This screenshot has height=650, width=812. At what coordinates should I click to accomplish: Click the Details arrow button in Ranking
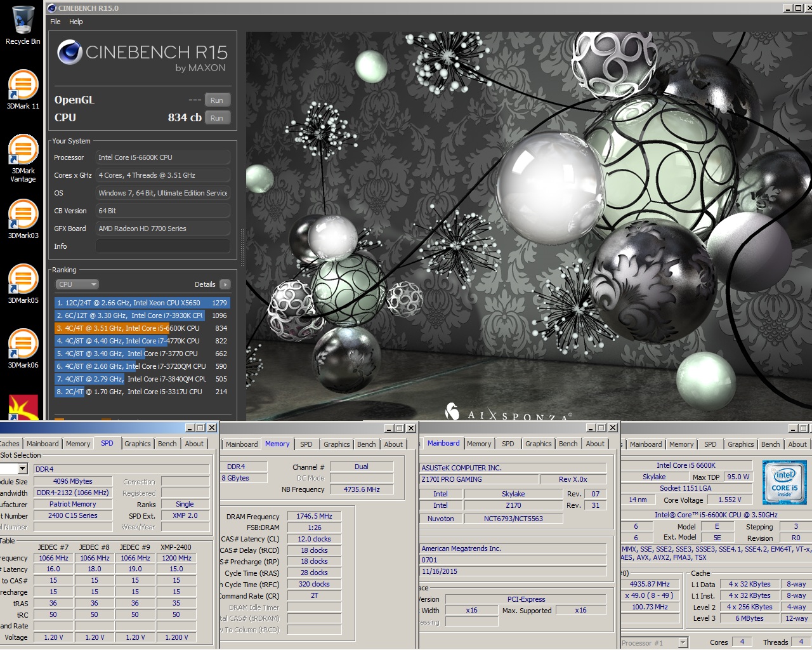pyautogui.click(x=225, y=284)
